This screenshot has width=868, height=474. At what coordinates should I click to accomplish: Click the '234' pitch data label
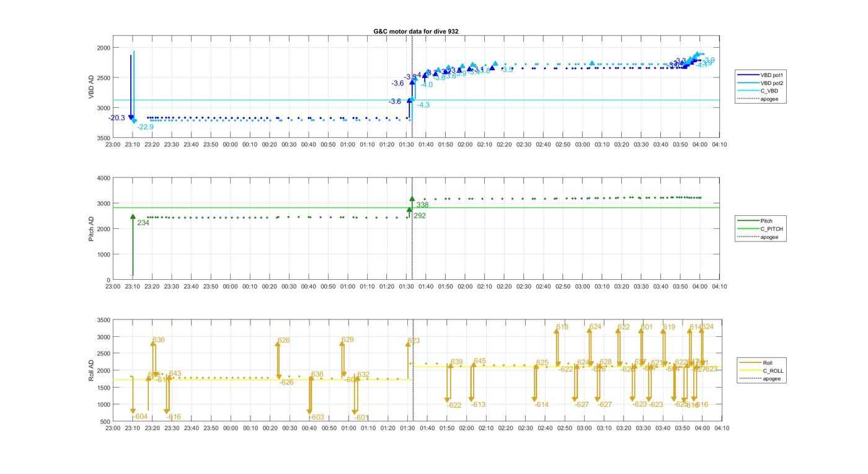point(143,223)
